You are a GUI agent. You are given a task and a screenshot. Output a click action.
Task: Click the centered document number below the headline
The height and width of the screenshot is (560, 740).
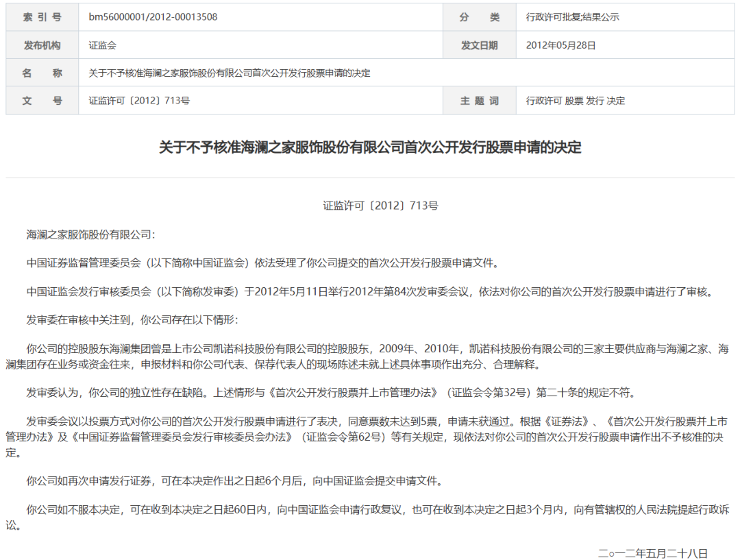click(x=370, y=205)
